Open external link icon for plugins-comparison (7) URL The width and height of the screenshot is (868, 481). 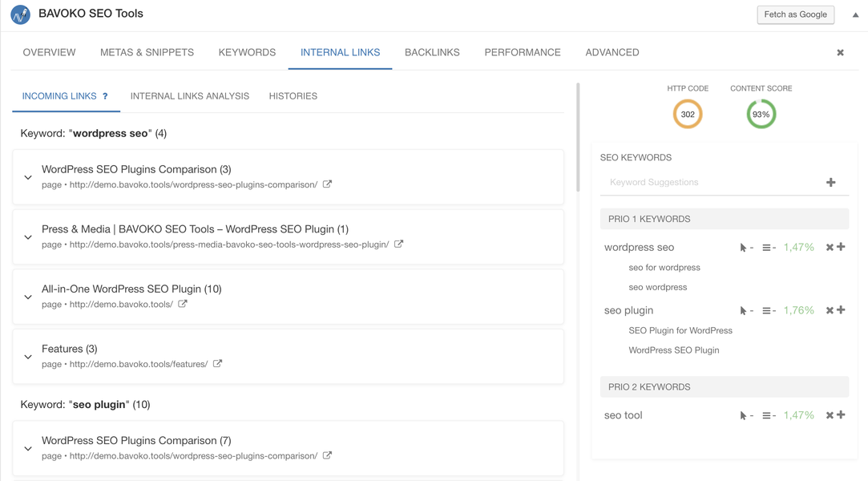point(327,455)
